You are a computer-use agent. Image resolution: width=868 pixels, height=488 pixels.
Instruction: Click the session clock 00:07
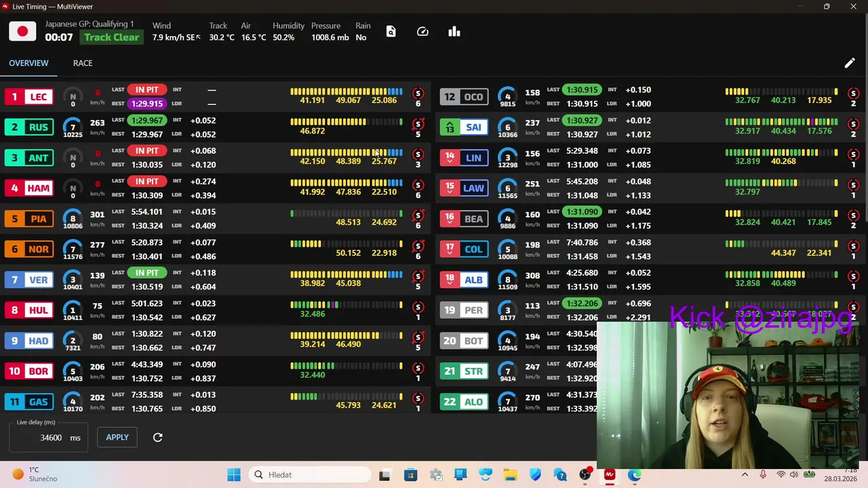59,37
